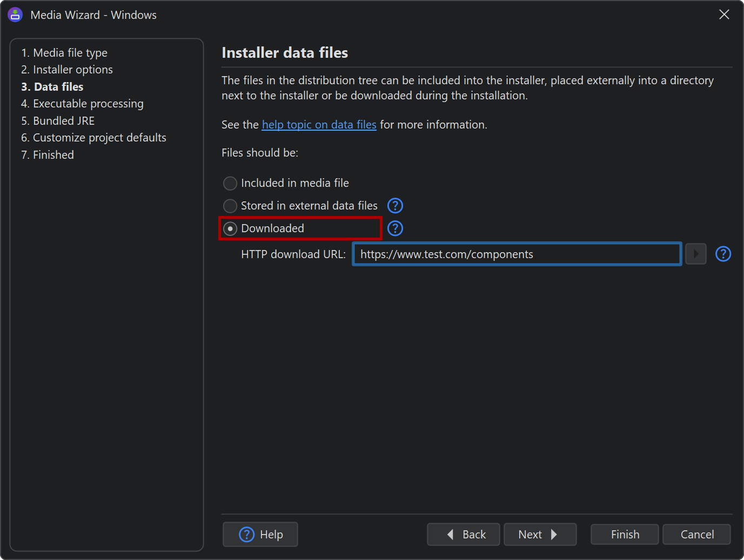Click the Next button
Image resolution: width=744 pixels, height=560 pixels.
tap(540, 535)
